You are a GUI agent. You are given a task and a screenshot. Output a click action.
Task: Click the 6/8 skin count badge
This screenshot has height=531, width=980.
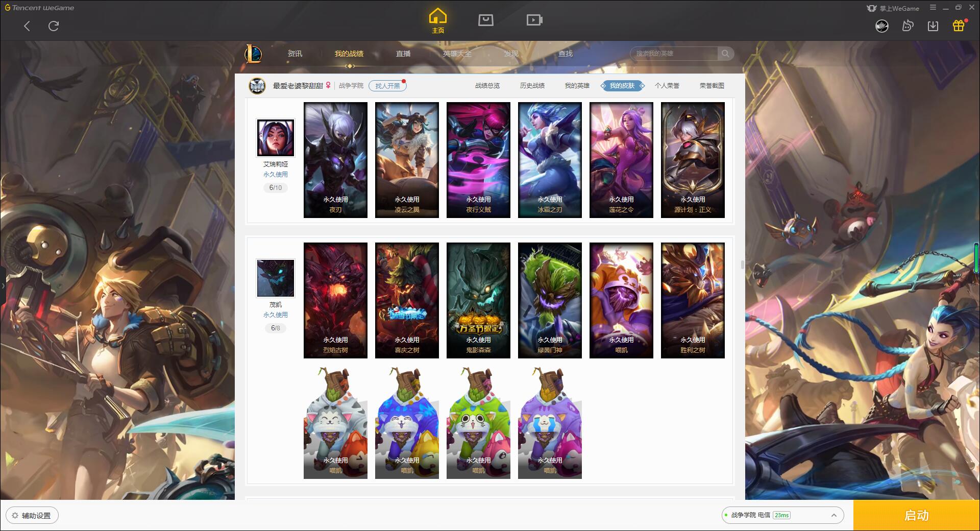(x=276, y=328)
